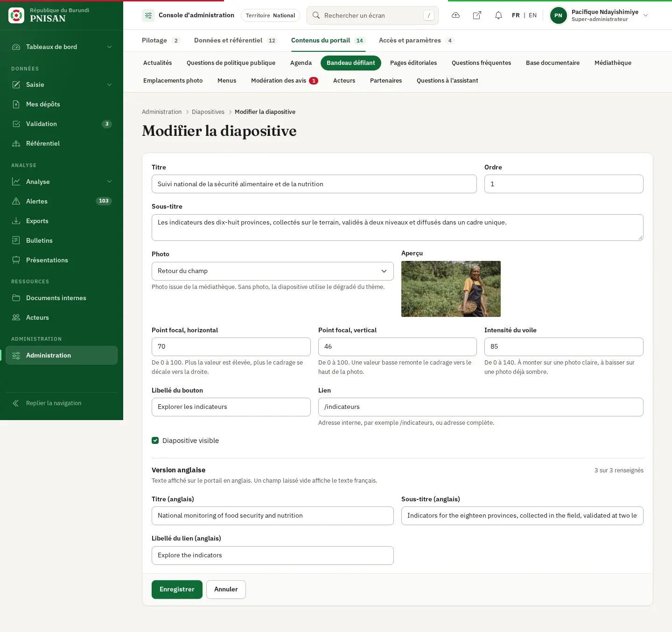
Task: Click the Alertes warning triangle icon
Action: (16, 201)
